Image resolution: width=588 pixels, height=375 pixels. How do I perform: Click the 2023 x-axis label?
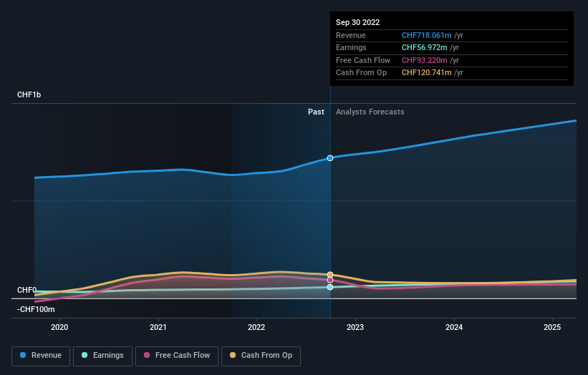coord(355,327)
